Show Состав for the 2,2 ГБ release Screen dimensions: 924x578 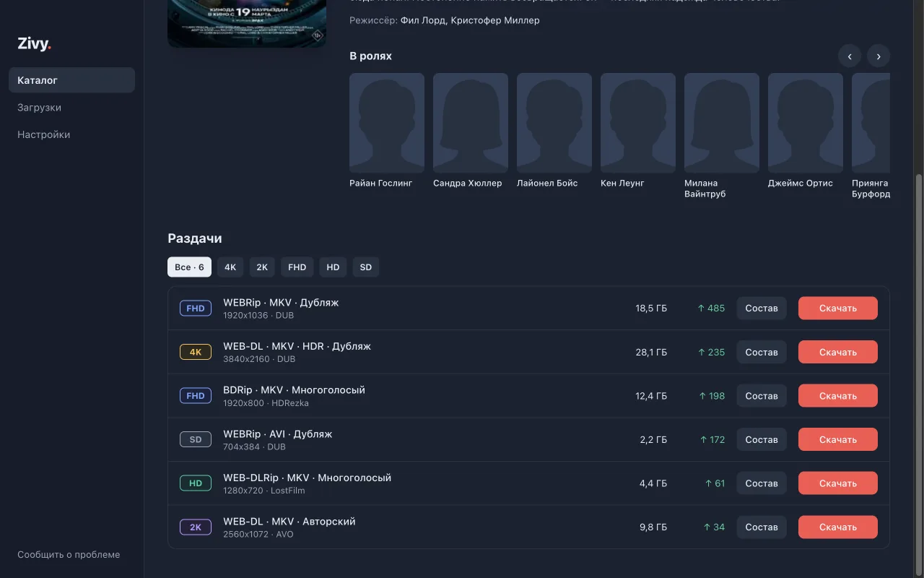click(x=762, y=439)
